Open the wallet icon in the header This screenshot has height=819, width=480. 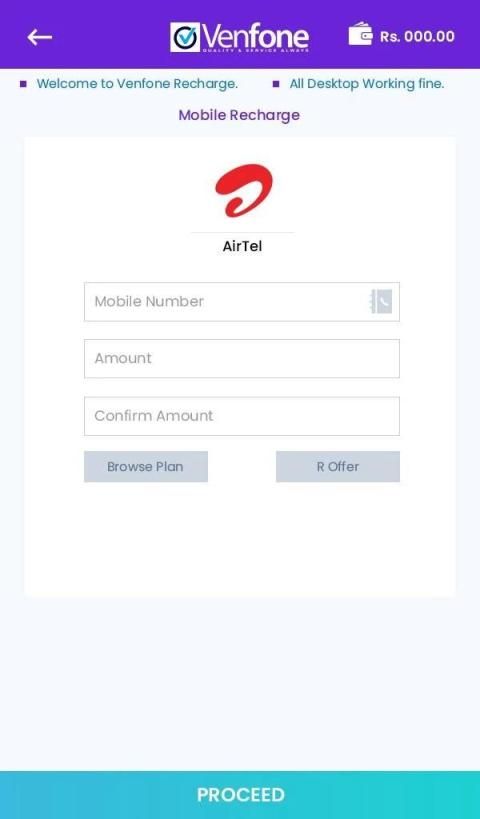pos(360,34)
